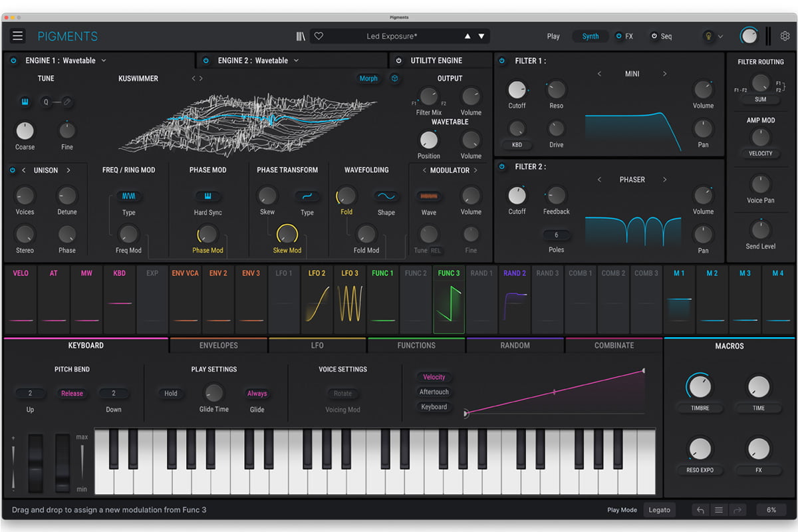Open the FUNCTIONS tab
The height and width of the screenshot is (532, 798).
[416, 345]
